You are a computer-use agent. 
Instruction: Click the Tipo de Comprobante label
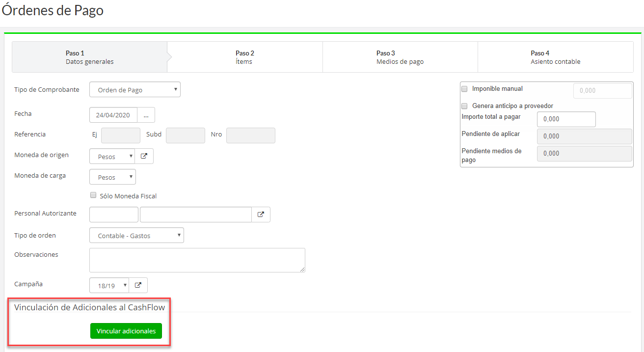click(x=47, y=90)
